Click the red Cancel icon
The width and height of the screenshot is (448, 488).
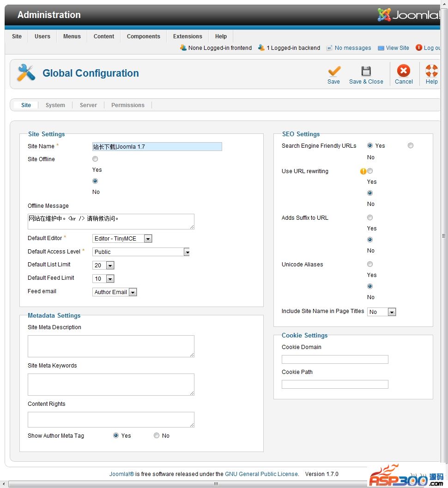[404, 71]
